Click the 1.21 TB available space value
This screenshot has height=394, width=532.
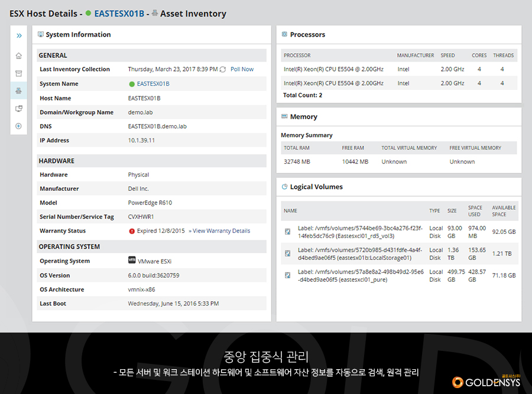click(502, 253)
